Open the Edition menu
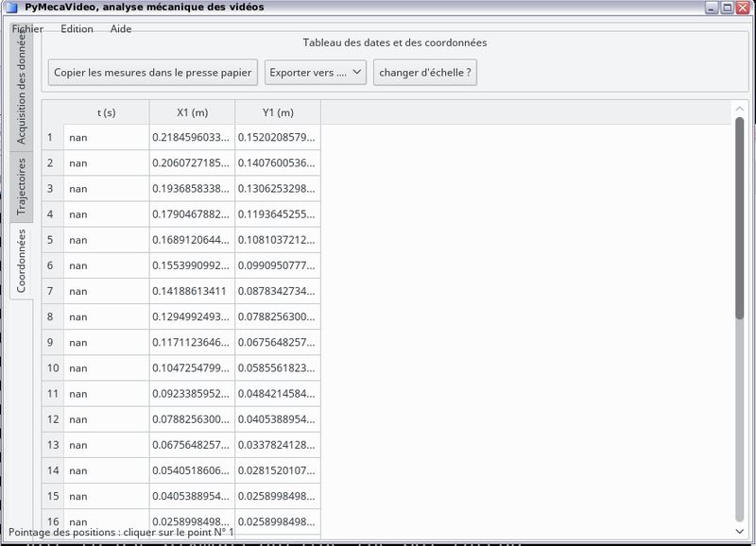The height and width of the screenshot is (546, 756). [77, 29]
